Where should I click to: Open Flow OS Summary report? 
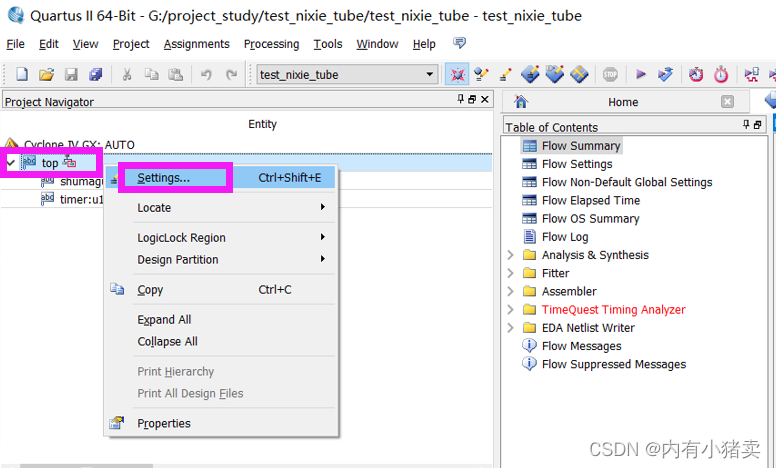click(590, 219)
